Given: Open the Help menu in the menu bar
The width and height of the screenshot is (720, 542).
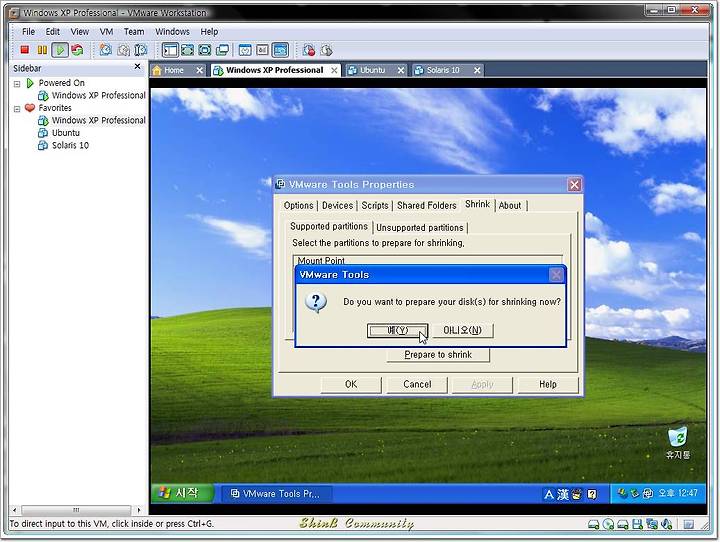Looking at the screenshot, I should pos(209,32).
